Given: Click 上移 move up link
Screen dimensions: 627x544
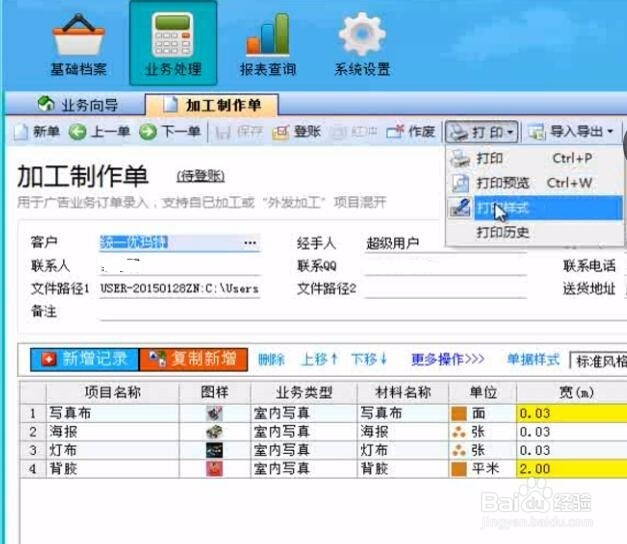Looking at the screenshot, I should tap(319, 360).
